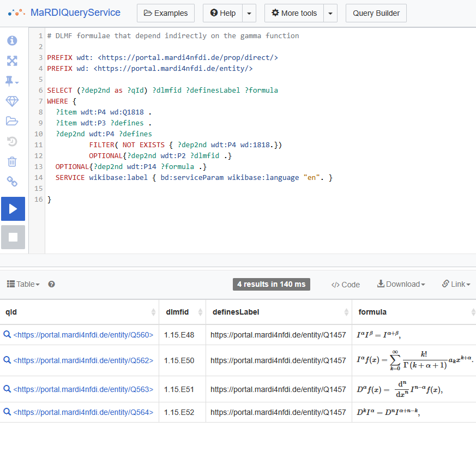Click the help question mark beside Table
The image size is (476, 476).
[52, 284]
